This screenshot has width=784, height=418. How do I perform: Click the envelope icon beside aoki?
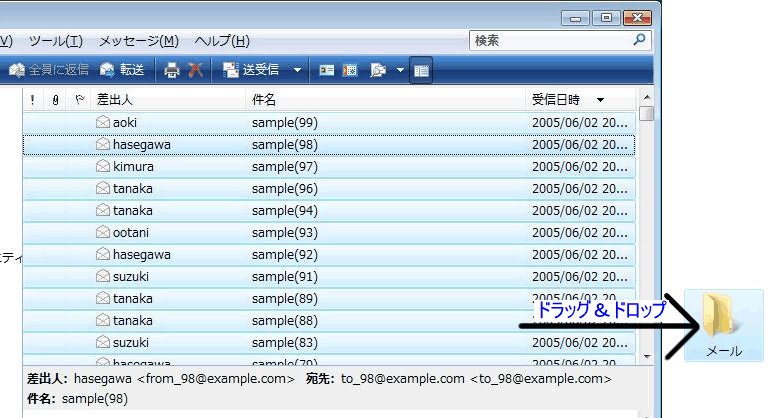coord(102,122)
